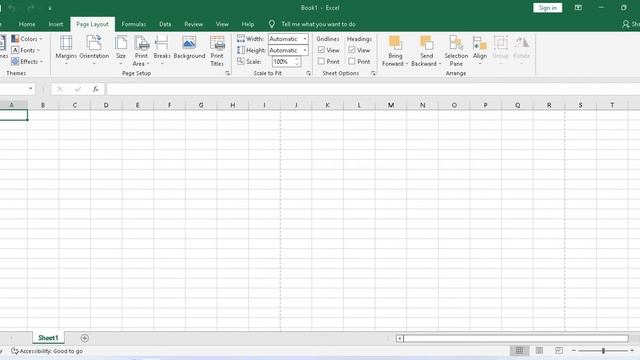Switch to Page Layout view in status bar
Viewport: 640px width, 360px height.
539,350
